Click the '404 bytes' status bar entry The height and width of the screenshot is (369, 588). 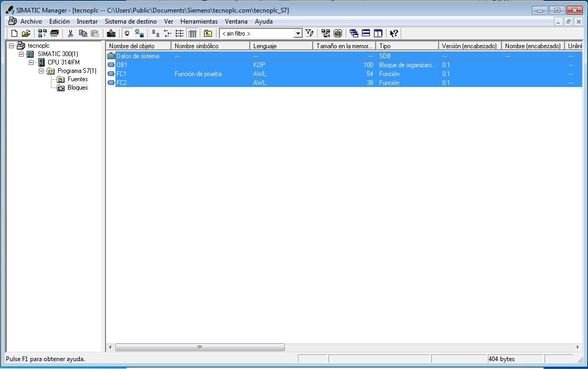(501, 359)
